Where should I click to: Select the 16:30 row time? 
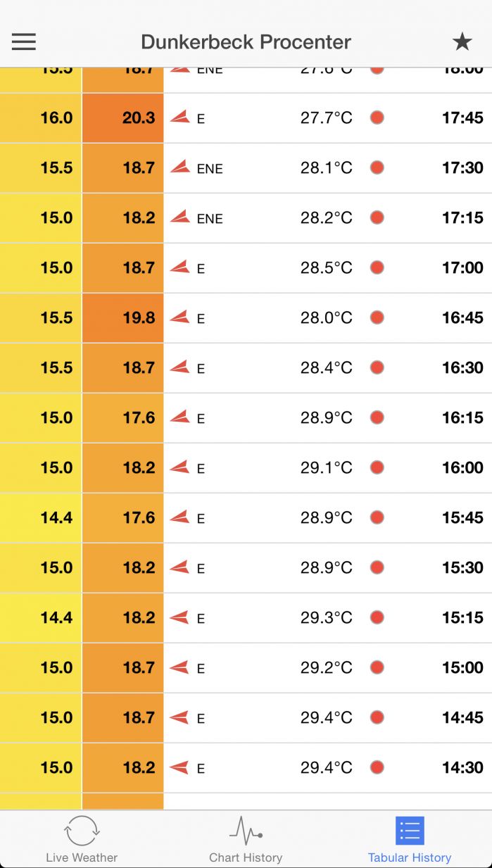(462, 367)
